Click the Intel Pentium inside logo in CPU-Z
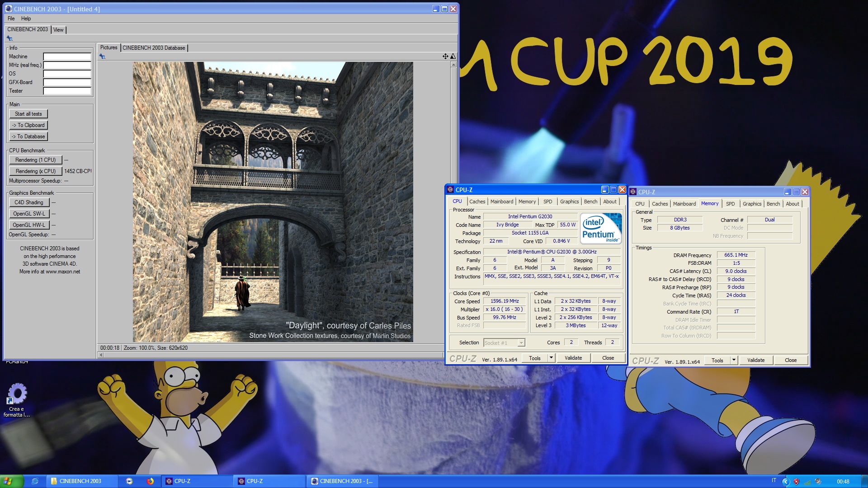The image size is (868, 488). (x=601, y=229)
